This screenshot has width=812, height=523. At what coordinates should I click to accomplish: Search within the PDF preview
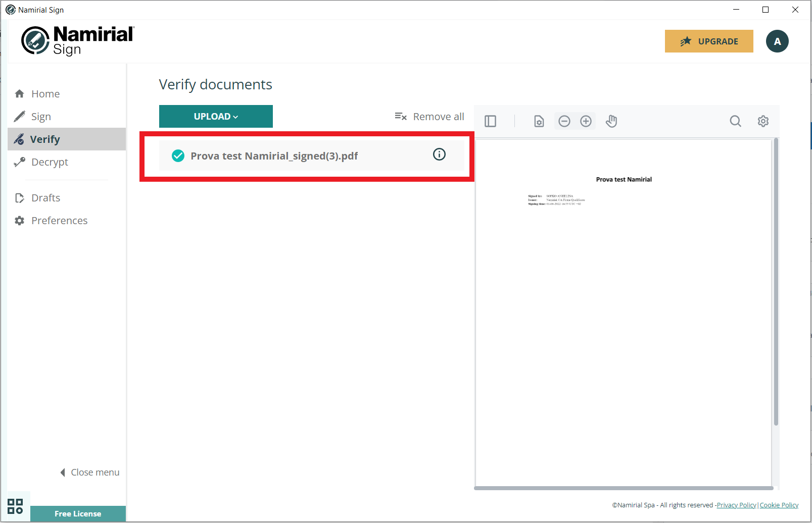[x=736, y=121]
